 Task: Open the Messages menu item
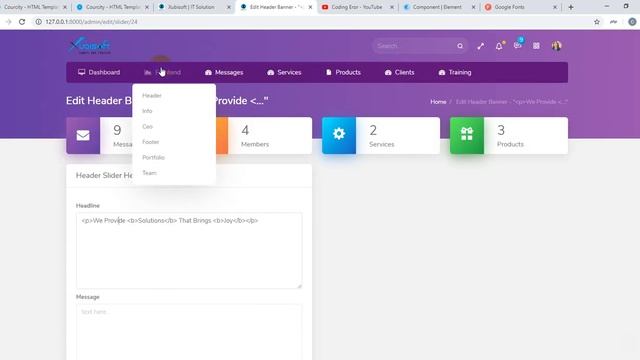pos(224,72)
